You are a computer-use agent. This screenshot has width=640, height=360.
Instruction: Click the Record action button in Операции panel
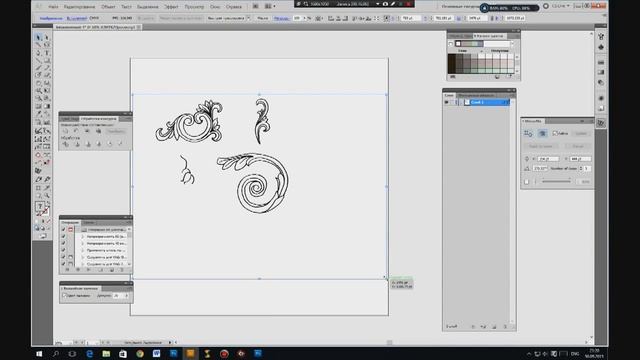pos(78,270)
